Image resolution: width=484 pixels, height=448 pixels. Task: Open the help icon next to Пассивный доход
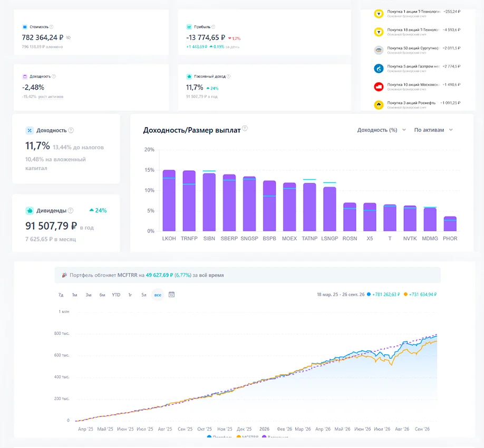tap(228, 76)
